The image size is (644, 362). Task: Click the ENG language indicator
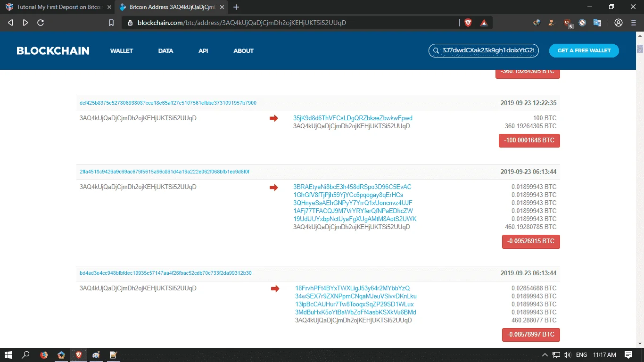click(x=582, y=355)
